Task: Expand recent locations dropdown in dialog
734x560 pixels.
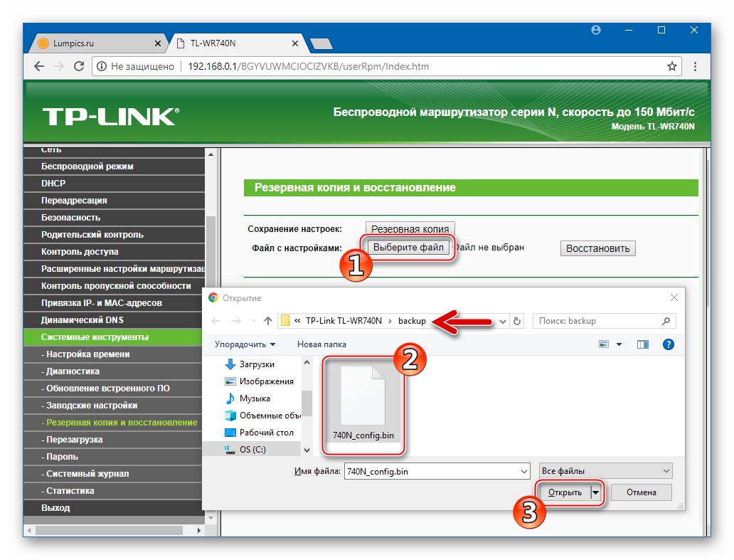Action: (253, 321)
